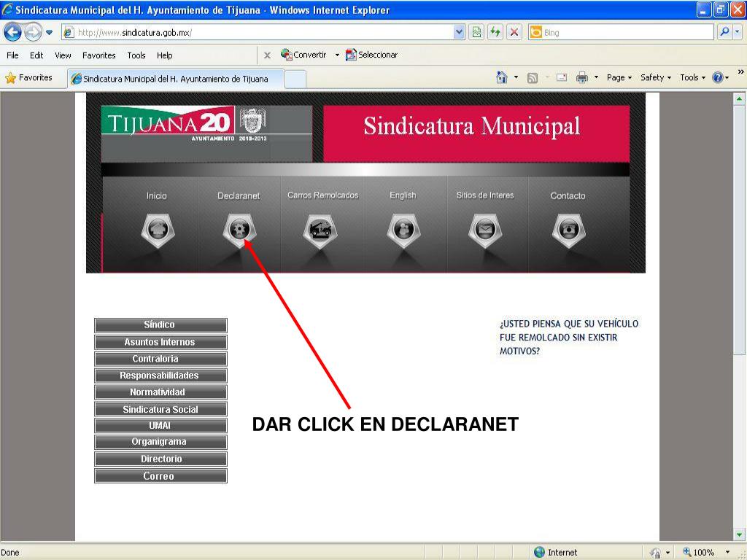Click the Responsabilidades button
The image size is (747, 560).
(x=160, y=376)
